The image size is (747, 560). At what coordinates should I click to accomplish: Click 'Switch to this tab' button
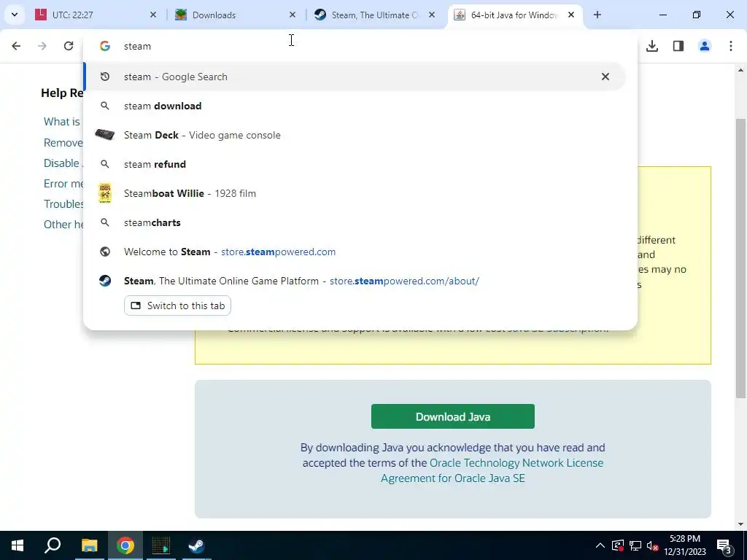point(177,306)
